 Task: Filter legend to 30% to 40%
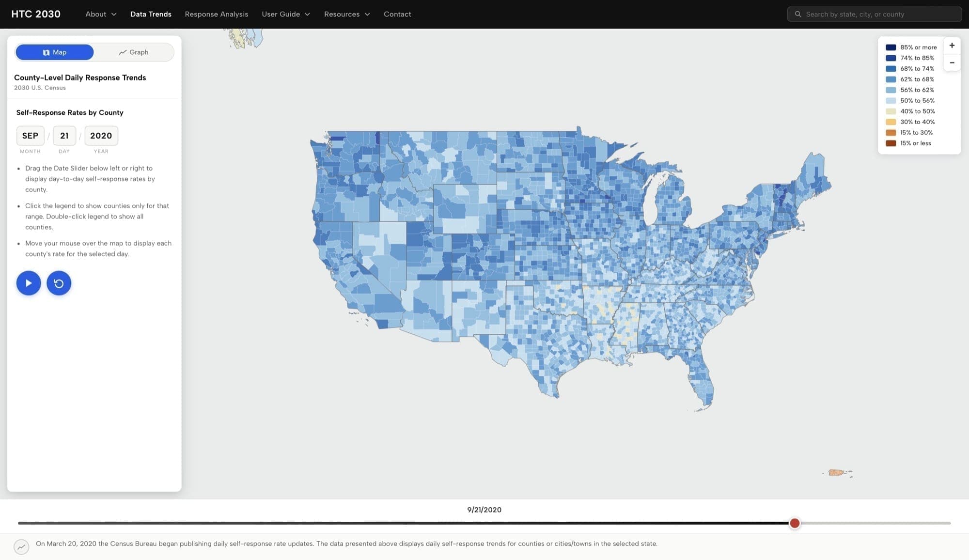tap(910, 122)
